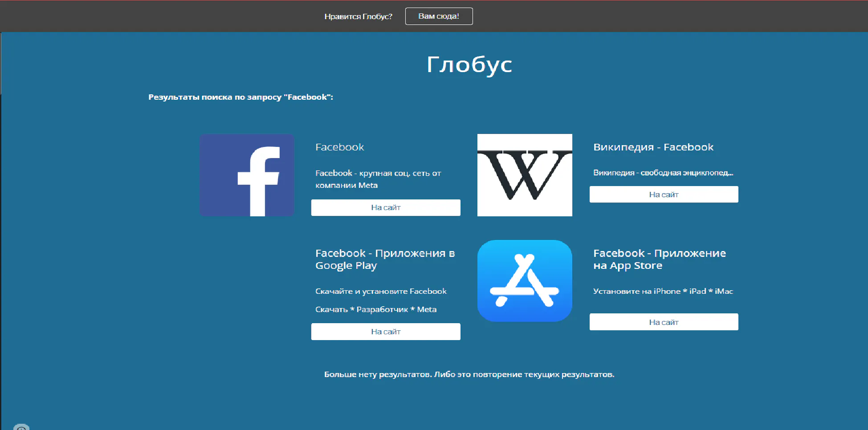Image resolution: width=868 pixels, height=430 pixels.
Task: Click the "Больше нету результатов" message
Action: tap(469, 374)
